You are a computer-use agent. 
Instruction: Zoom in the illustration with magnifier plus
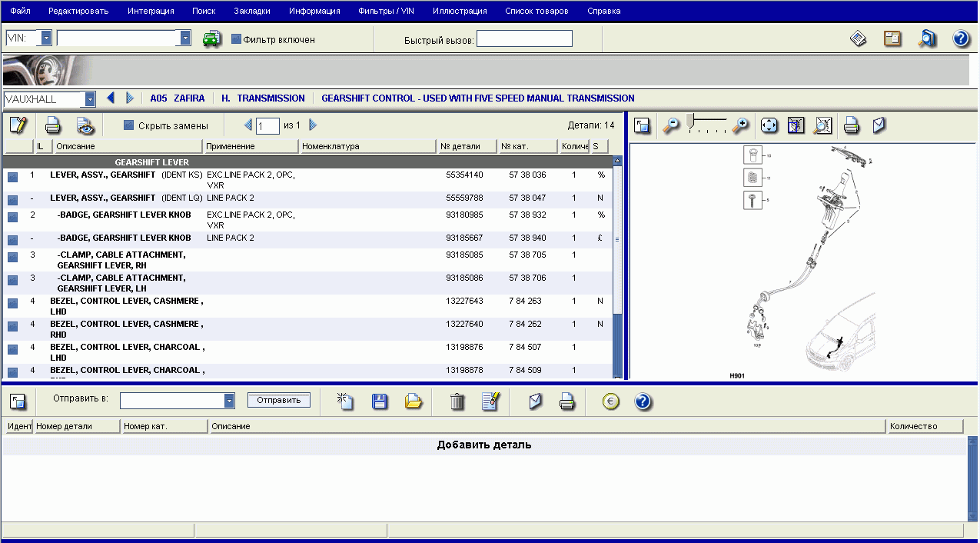[740, 125]
